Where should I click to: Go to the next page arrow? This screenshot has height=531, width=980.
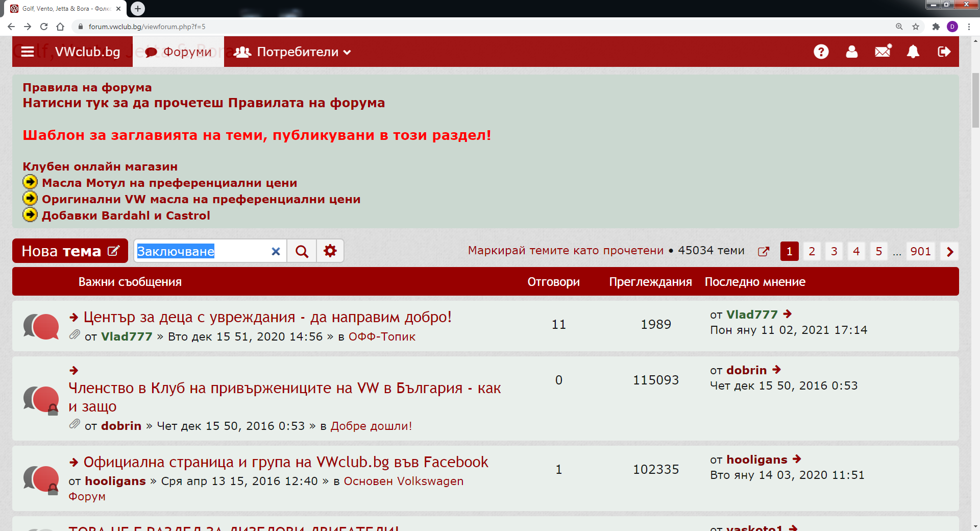tap(950, 251)
